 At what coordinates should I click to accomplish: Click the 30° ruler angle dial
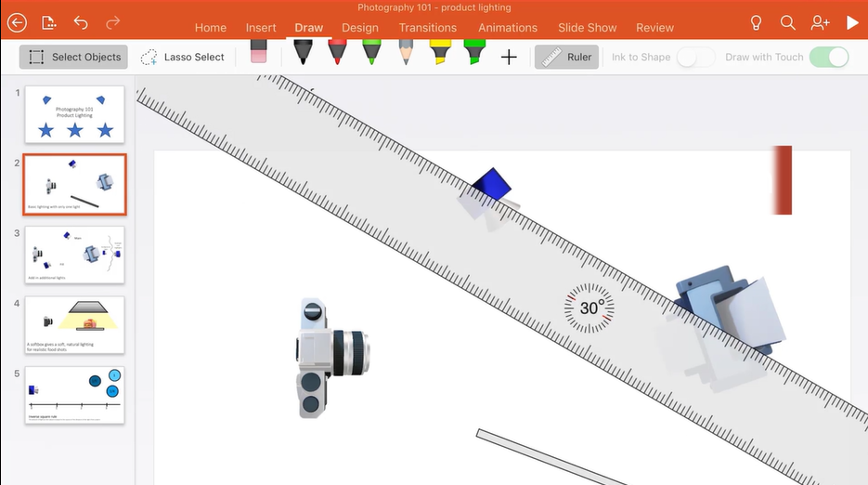click(x=589, y=308)
